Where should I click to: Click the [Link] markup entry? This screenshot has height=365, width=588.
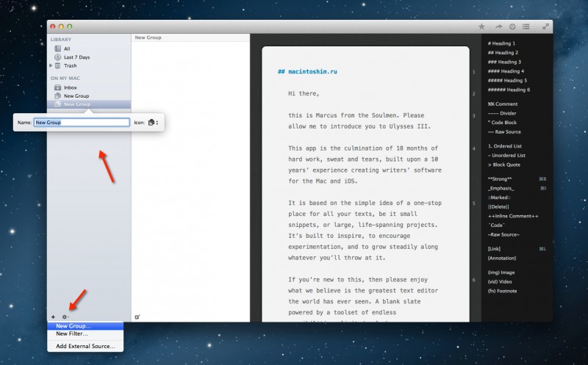point(495,249)
